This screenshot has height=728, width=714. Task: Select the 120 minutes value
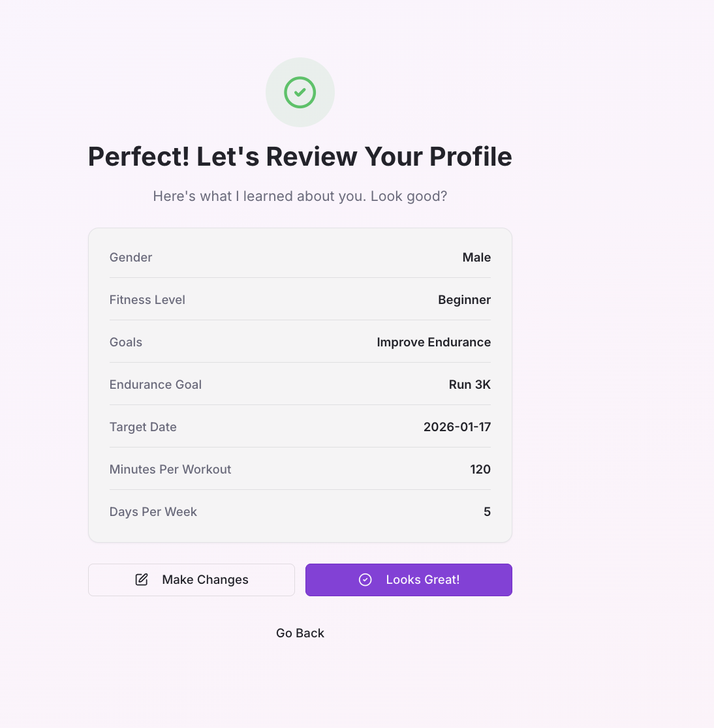coord(480,470)
